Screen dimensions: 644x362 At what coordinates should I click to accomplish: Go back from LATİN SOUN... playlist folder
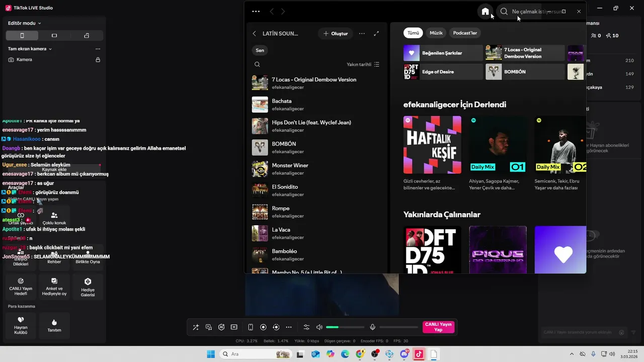click(x=254, y=34)
